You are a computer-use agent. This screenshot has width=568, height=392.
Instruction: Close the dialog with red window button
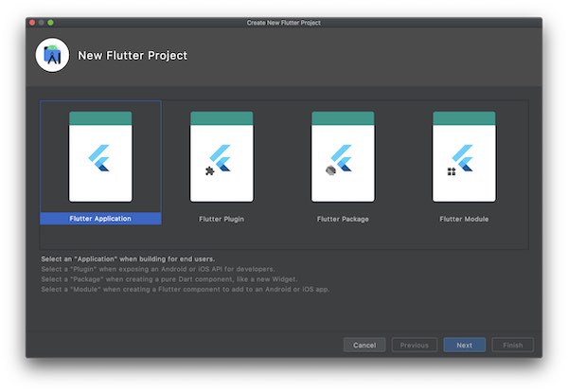(x=32, y=23)
